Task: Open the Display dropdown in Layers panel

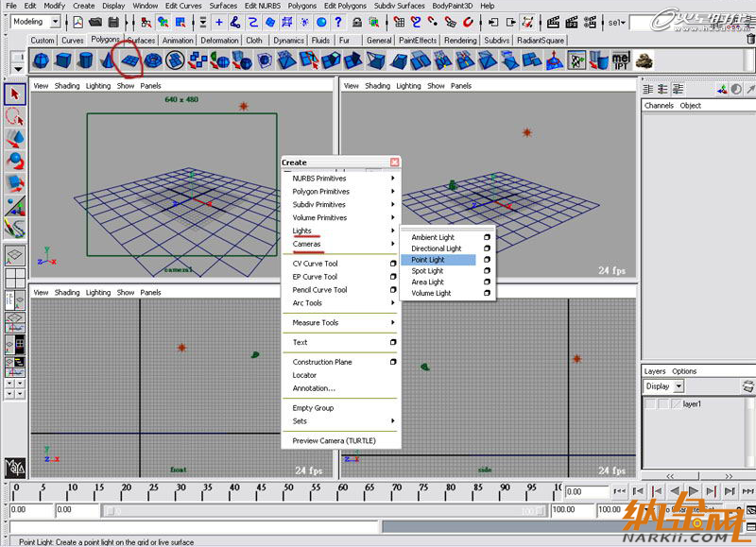Action: click(x=664, y=386)
